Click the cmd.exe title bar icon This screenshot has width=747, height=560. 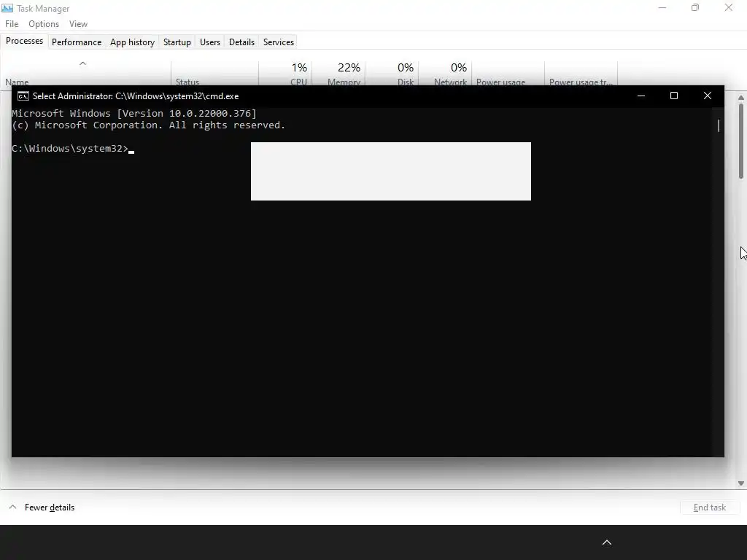23,96
